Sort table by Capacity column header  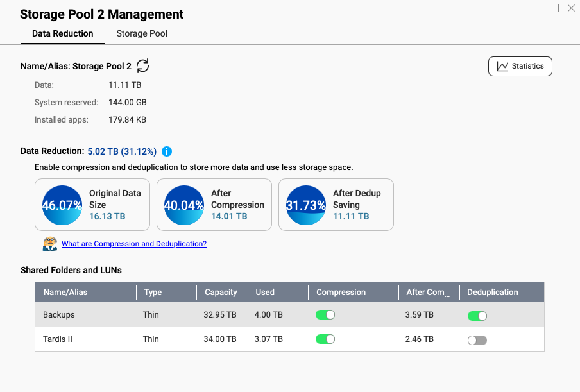(221, 292)
